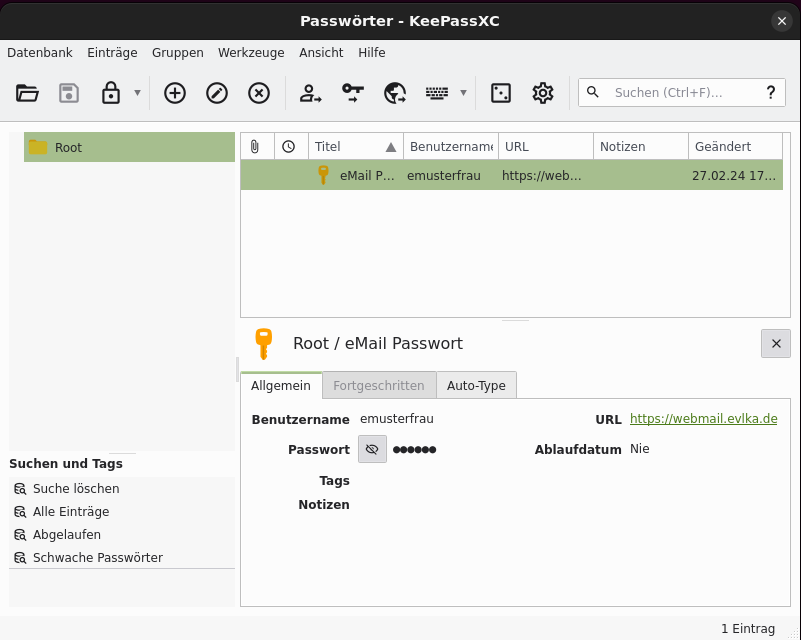
Task: Sort by attachments paperclip column
Action: pyautogui.click(x=257, y=147)
